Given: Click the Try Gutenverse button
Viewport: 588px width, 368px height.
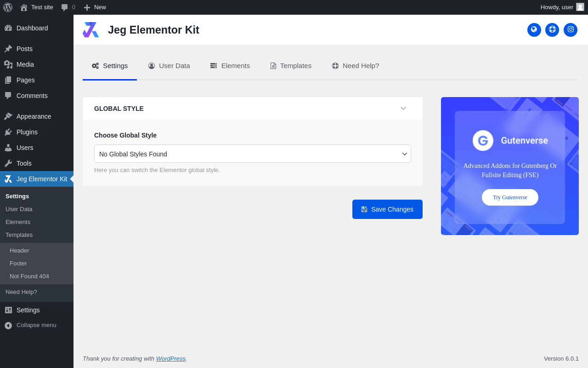Looking at the screenshot, I should click(x=510, y=197).
